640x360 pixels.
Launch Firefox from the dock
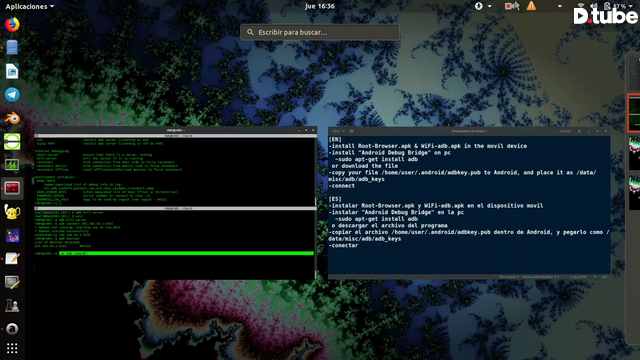click(12, 24)
